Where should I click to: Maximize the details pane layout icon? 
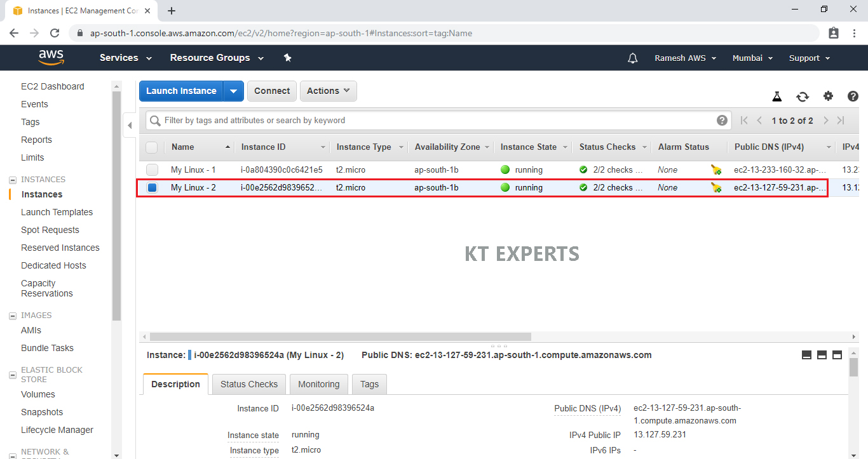tap(837, 355)
